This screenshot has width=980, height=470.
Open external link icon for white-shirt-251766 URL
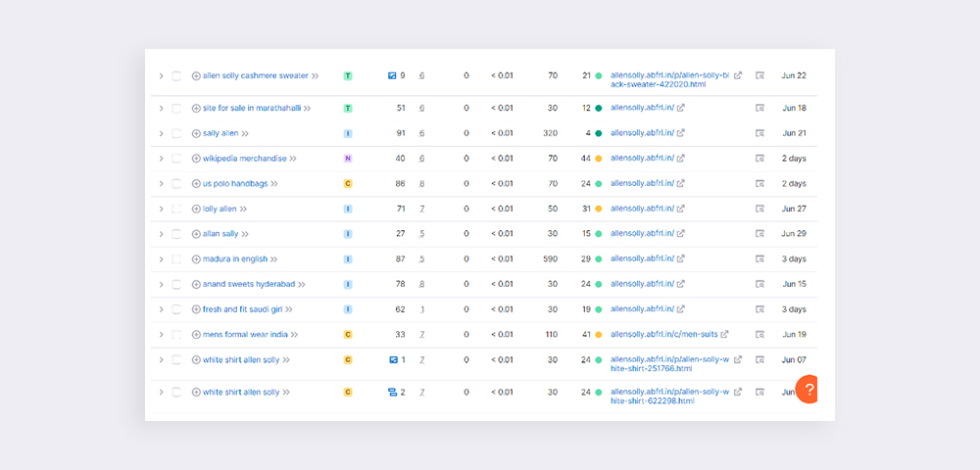tap(738, 359)
